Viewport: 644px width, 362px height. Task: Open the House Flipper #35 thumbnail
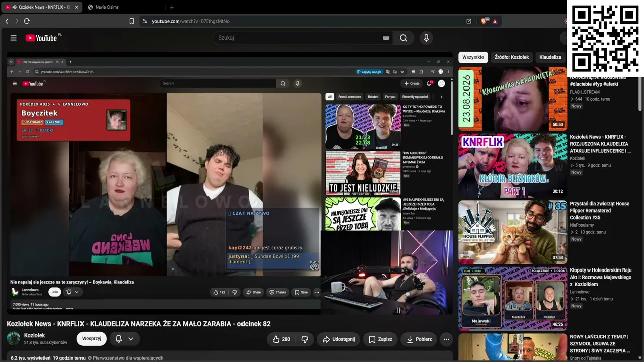tap(513, 232)
